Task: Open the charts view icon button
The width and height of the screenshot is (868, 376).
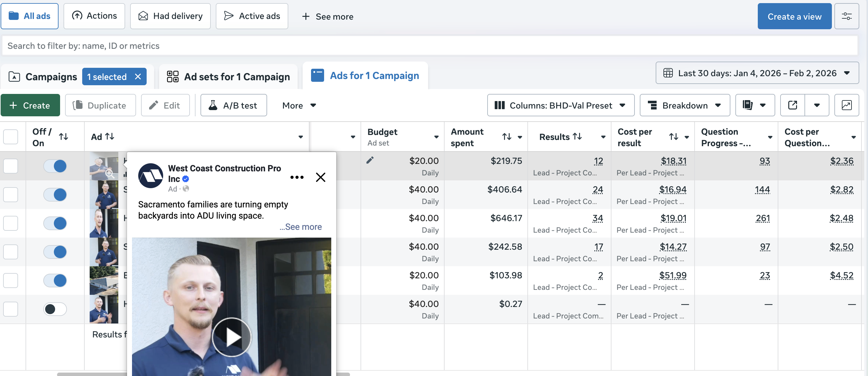Action: (x=847, y=105)
